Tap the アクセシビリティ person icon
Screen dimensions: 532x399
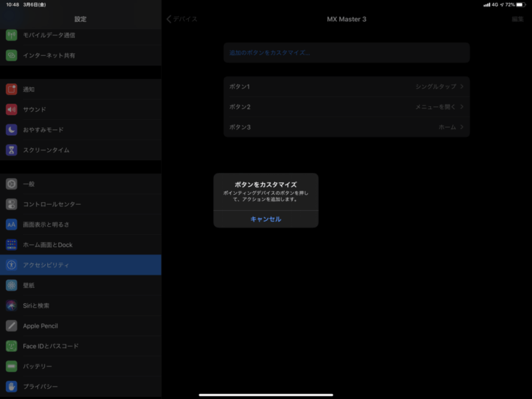coord(11,265)
